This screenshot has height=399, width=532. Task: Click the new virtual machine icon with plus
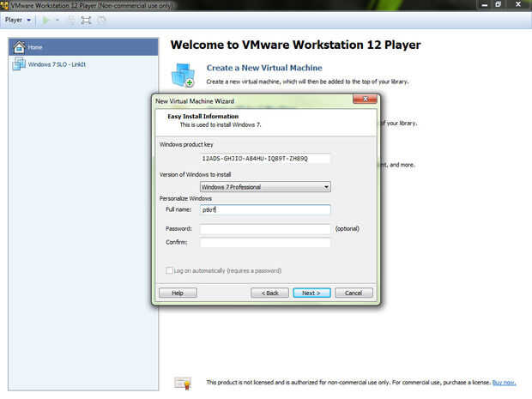coord(184,75)
